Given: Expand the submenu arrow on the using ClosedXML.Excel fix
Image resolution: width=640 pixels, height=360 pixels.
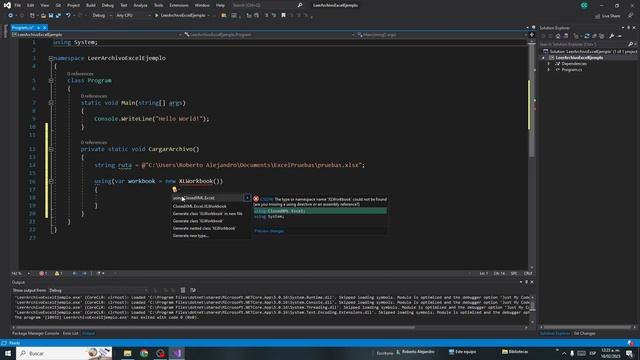Looking at the screenshot, I should tap(247, 198).
